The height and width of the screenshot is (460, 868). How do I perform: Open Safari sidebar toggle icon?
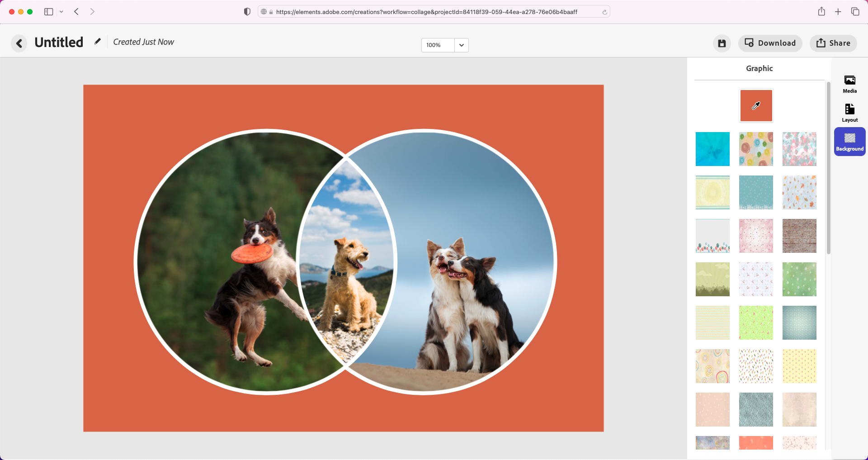click(x=49, y=12)
